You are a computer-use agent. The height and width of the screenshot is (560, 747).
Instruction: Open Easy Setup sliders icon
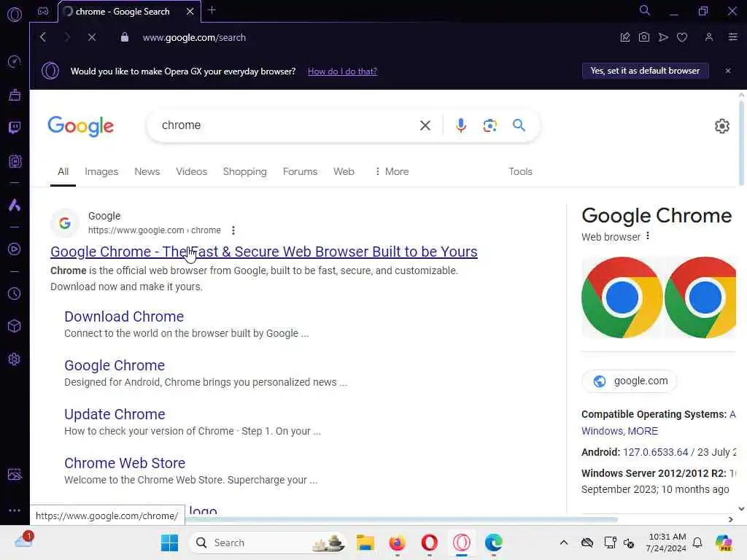733,37
